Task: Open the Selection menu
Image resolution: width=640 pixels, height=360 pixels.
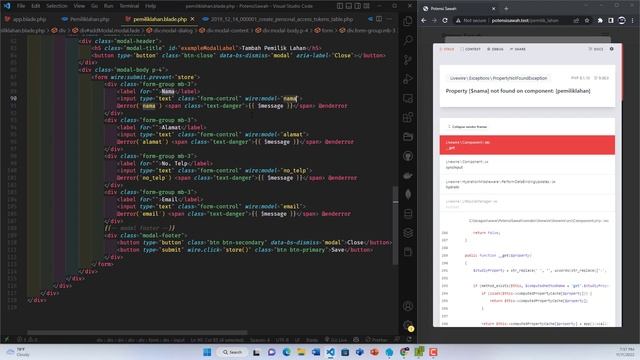Action: coord(57,6)
